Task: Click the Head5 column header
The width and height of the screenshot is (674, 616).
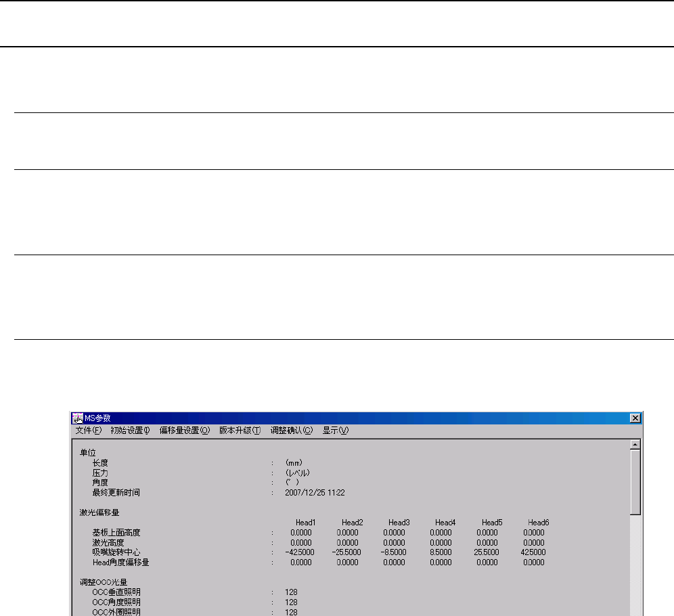Action: 492,523
